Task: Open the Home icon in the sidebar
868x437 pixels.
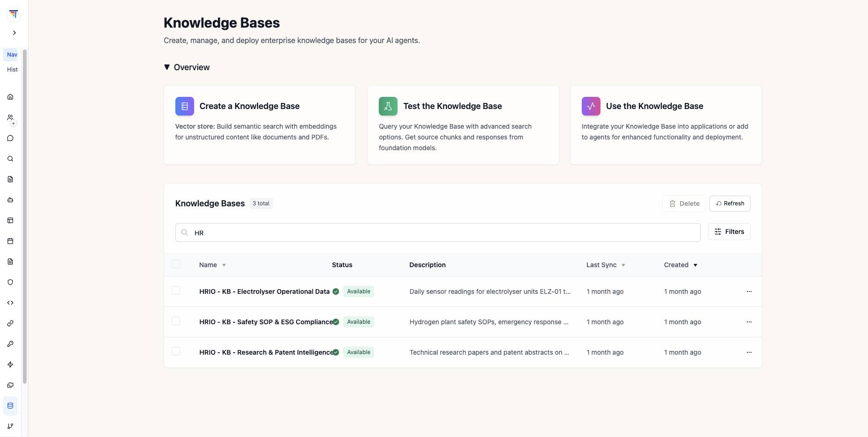Action: 10,97
